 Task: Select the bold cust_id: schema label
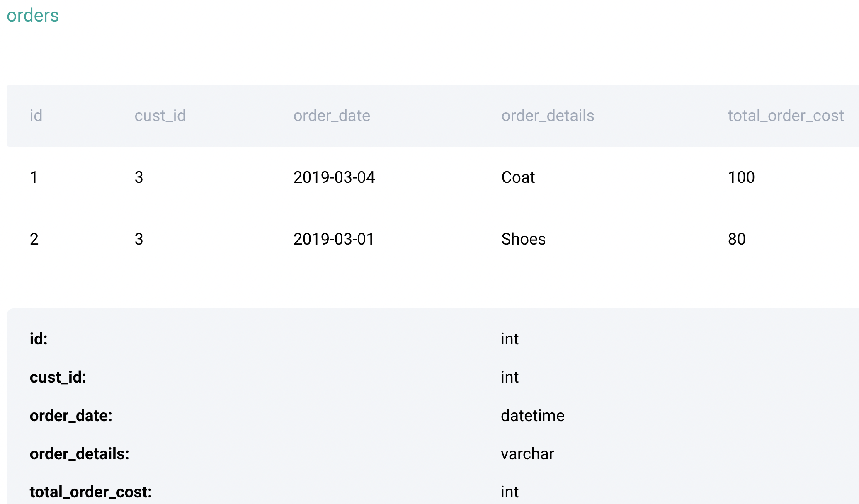click(x=58, y=377)
